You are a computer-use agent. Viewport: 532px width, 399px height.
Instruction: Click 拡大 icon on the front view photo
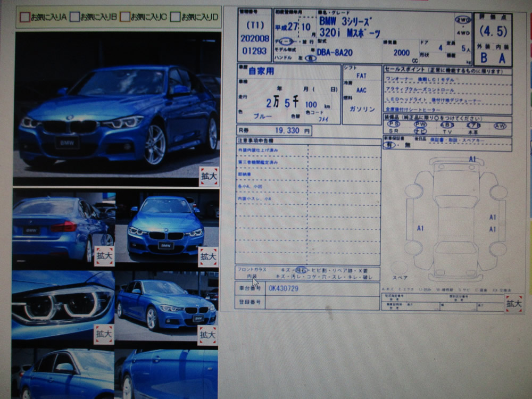point(208,256)
